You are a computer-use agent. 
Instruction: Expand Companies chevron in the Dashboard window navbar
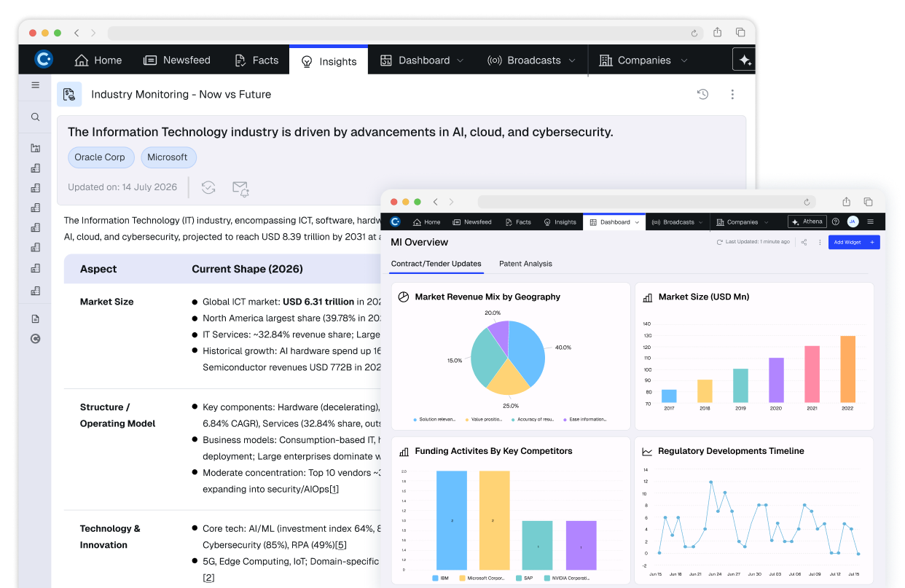pos(765,222)
